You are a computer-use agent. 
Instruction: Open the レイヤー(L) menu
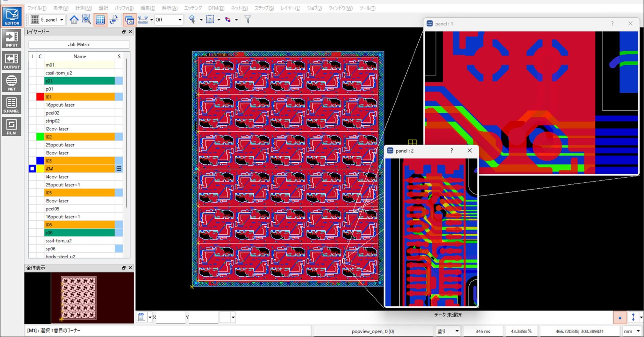coord(290,8)
